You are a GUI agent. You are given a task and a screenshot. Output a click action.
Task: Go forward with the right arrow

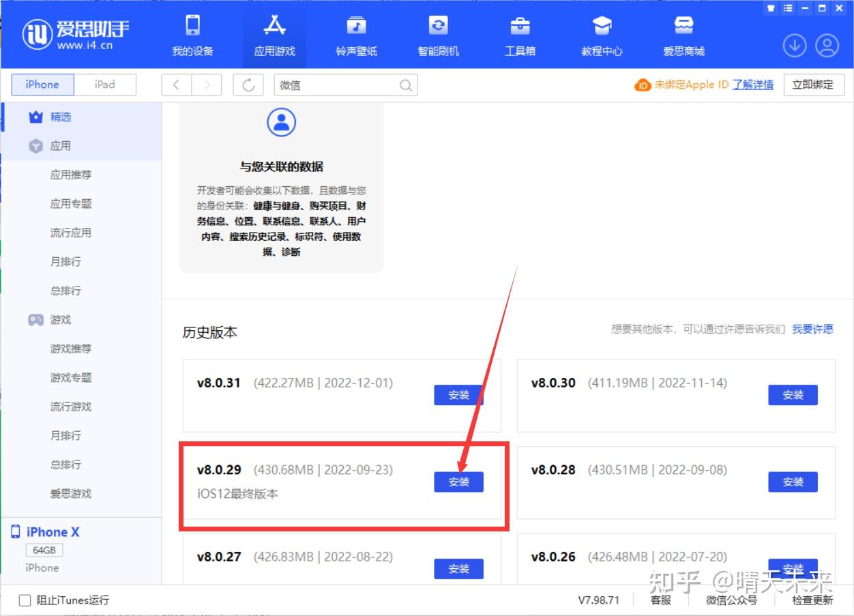click(x=207, y=85)
